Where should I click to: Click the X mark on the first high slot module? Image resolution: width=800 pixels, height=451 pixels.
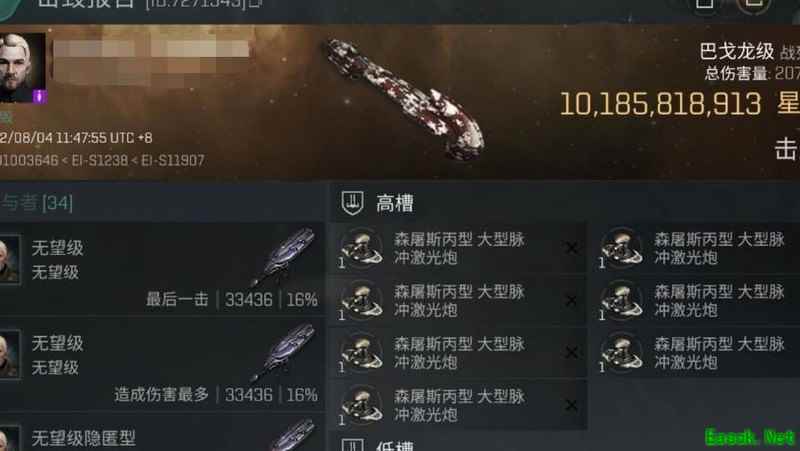pyautogui.click(x=571, y=248)
